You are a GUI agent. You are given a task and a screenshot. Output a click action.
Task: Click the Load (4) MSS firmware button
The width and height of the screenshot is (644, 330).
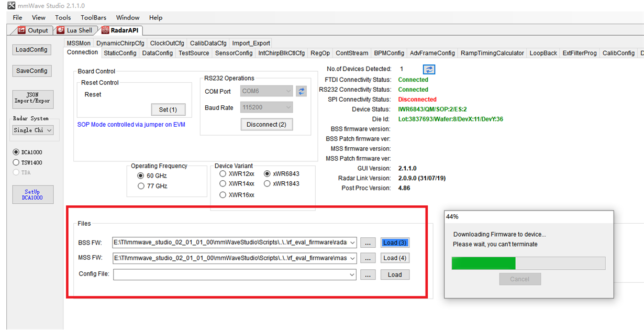click(395, 258)
